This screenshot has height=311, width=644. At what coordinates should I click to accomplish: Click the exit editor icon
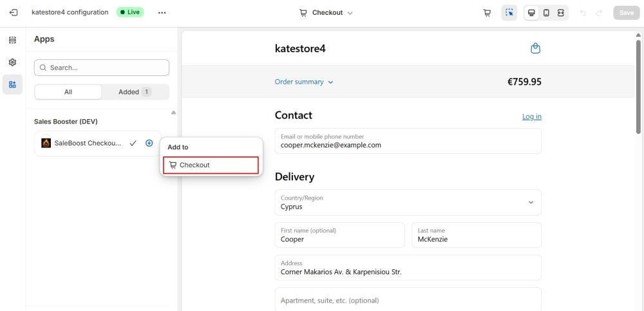pyautogui.click(x=14, y=12)
